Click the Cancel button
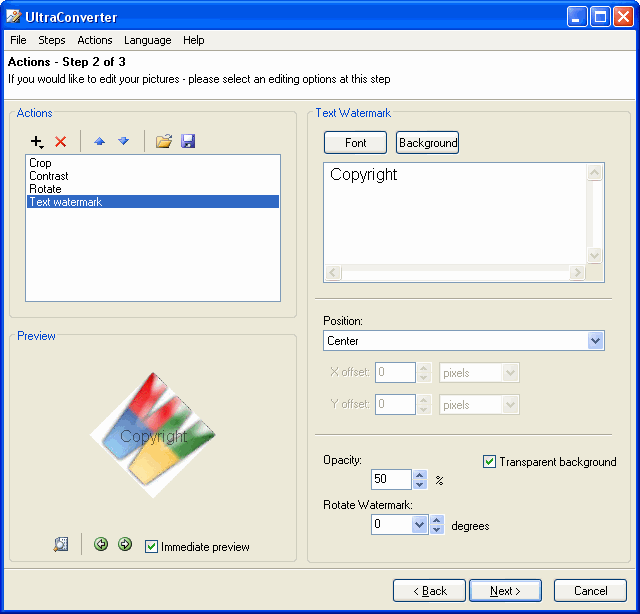Image resolution: width=640 pixels, height=614 pixels. tap(590, 590)
